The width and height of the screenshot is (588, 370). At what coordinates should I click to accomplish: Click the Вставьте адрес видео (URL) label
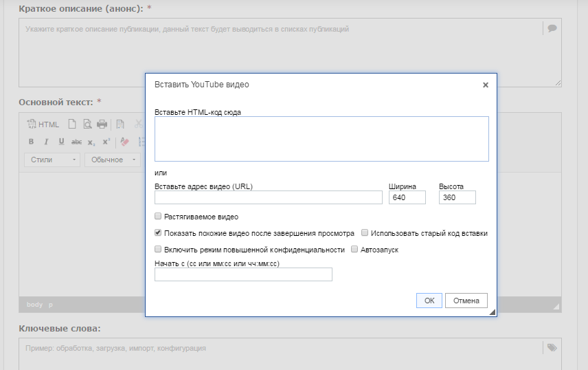(x=203, y=186)
